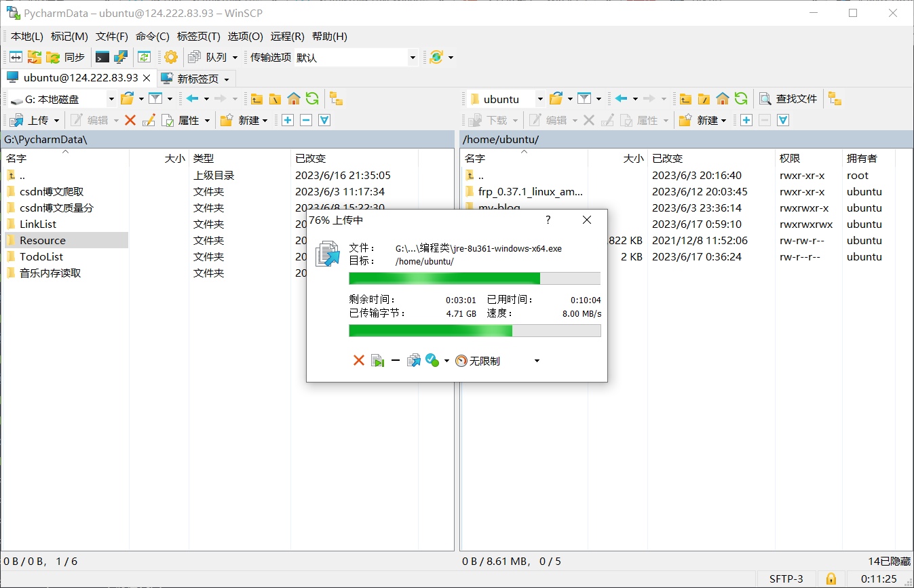The width and height of the screenshot is (914, 588).
Task: Move the upload to background queue
Action: [414, 361]
